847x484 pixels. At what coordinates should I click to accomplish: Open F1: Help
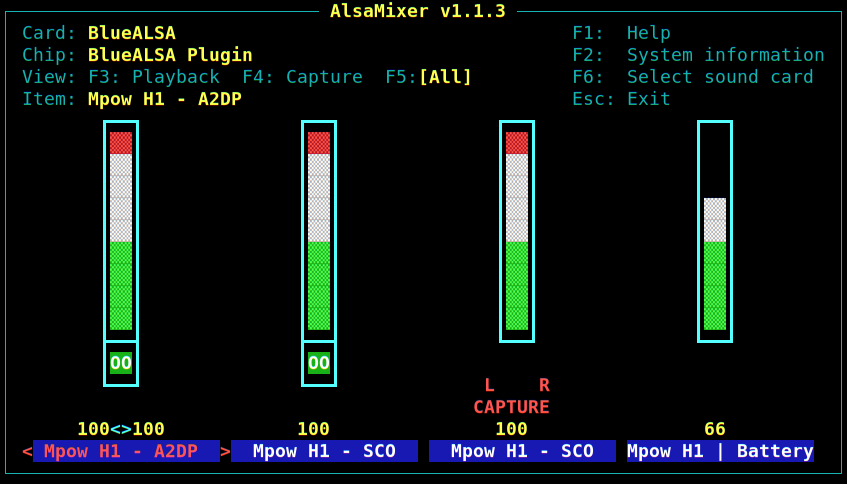(x=621, y=33)
